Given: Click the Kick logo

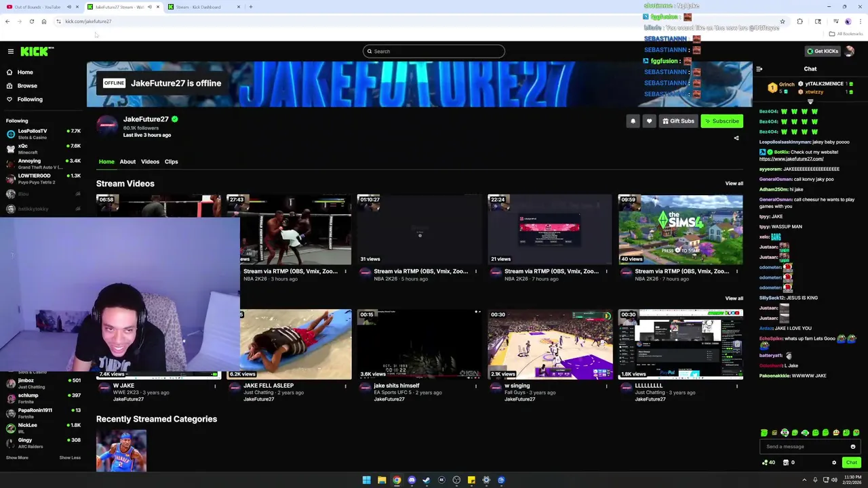Looking at the screenshot, I should 37,52.
